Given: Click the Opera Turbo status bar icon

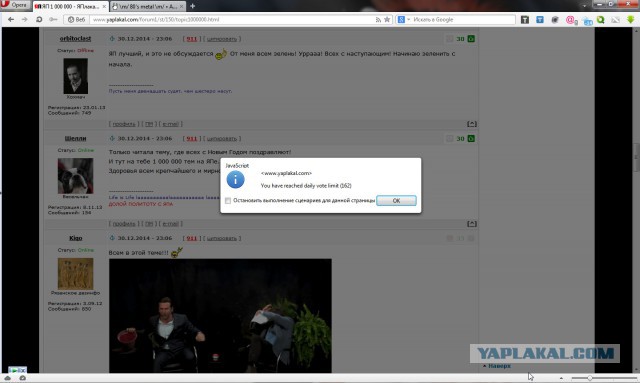Looking at the screenshot, I should click(22, 378).
